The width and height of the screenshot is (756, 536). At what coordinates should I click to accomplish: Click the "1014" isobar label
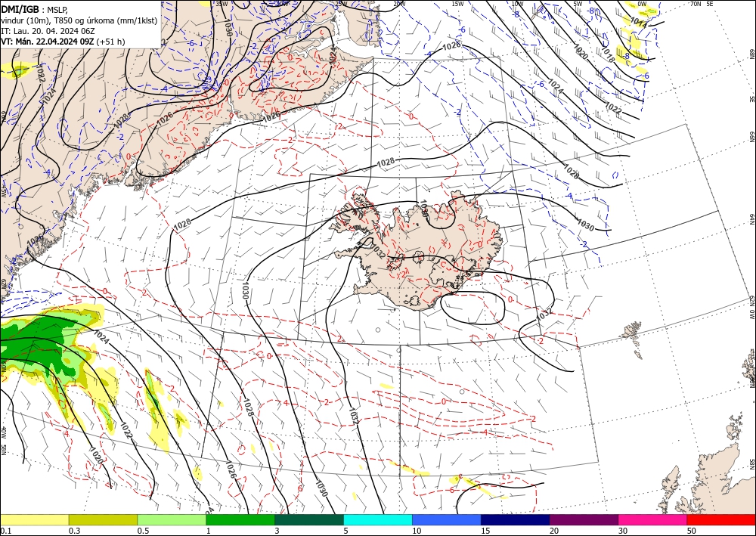pos(639,22)
